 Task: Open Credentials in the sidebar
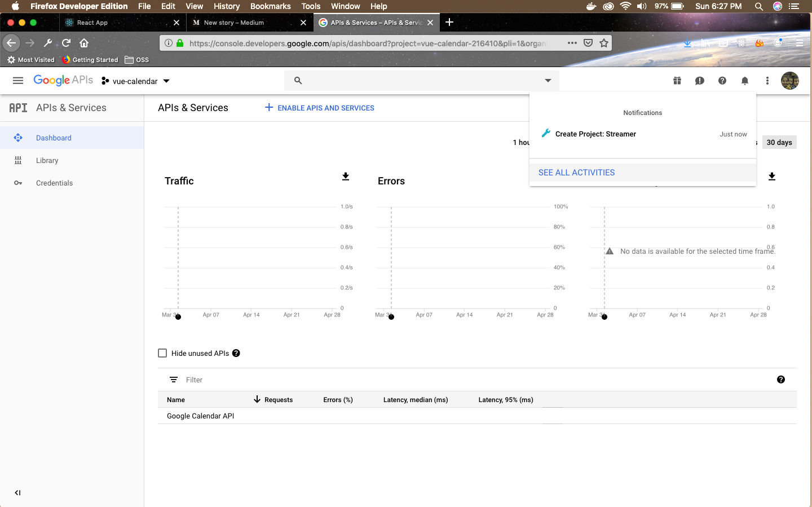72,183
